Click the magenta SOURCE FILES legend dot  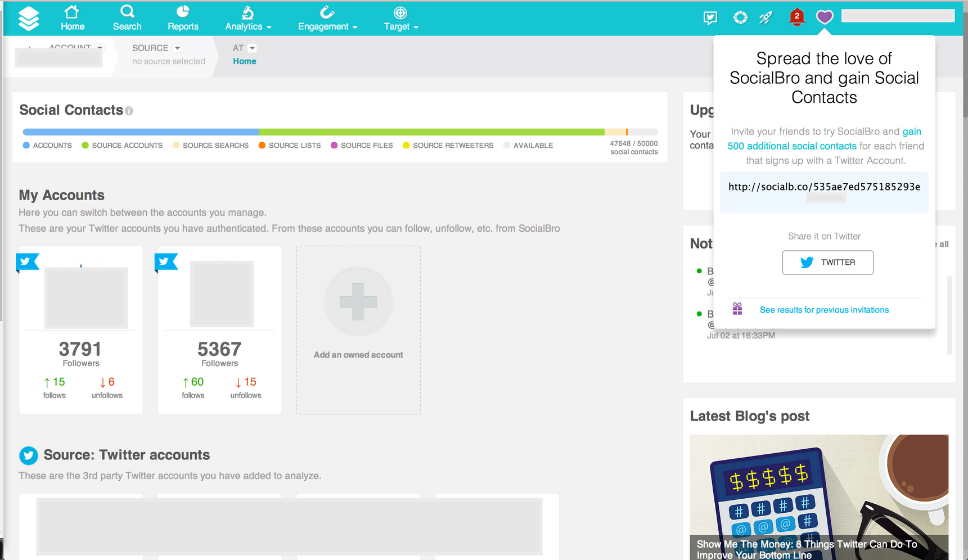tap(334, 145)
